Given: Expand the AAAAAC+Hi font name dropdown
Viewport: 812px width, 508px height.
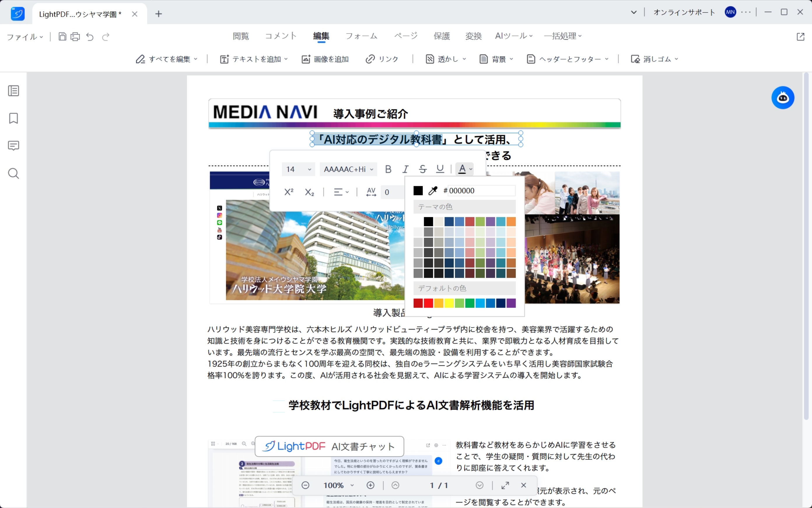Looking at the screenshot, I should point(348,169).
